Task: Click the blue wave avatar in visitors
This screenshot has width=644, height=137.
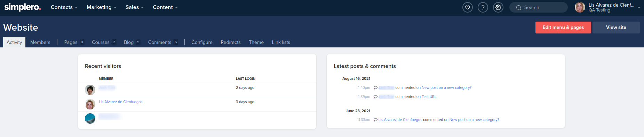Action: pyautogui.click(x=90, y=119)
